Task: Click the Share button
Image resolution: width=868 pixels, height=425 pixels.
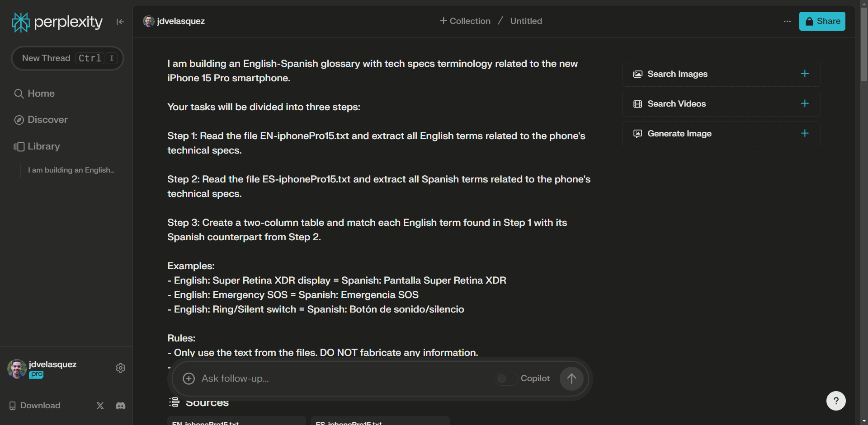Action: [822, 21]
